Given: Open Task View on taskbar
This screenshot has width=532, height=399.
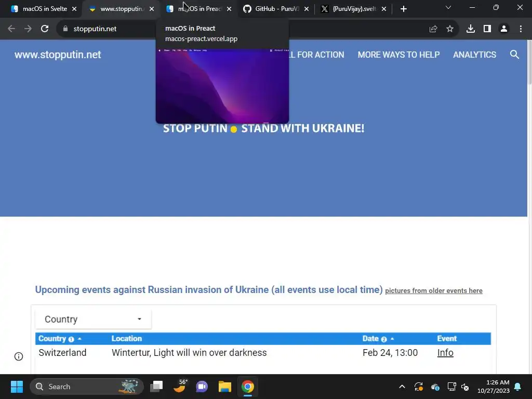Looking at the screenshot, I should coord(156,387).
